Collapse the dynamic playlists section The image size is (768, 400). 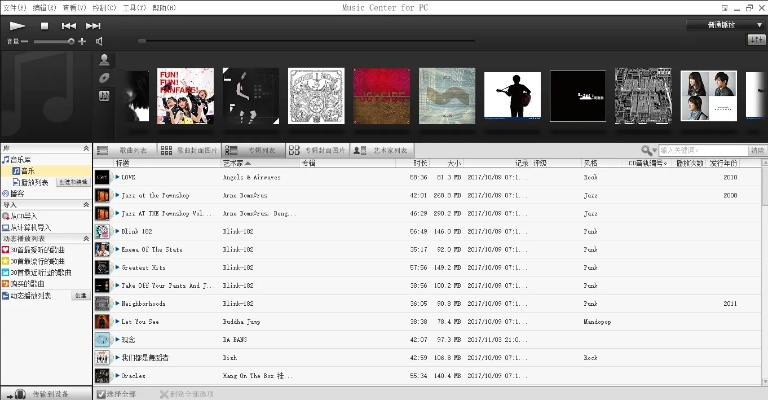tap(85, 239)
